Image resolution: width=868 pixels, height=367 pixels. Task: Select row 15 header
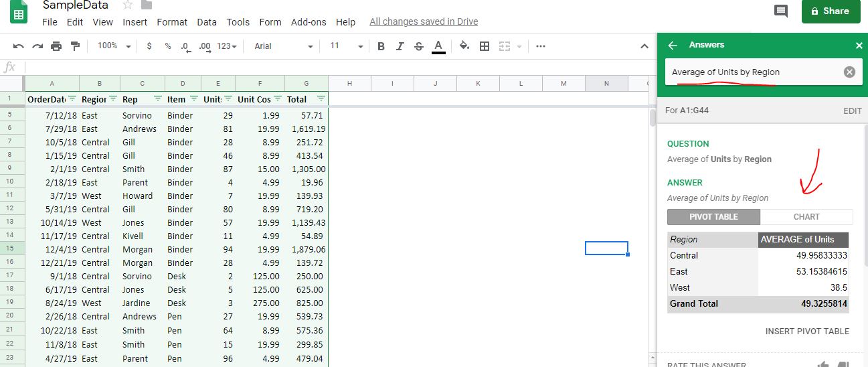(12, 248)
